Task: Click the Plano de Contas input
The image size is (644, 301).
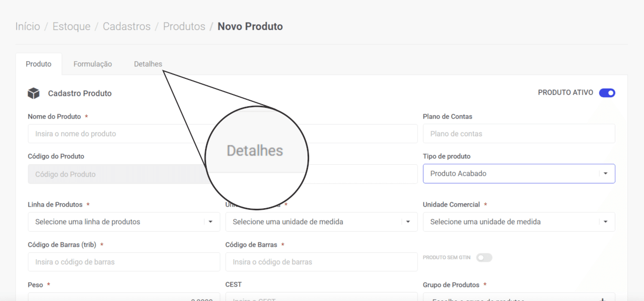Action: click(x=519, y=134)
